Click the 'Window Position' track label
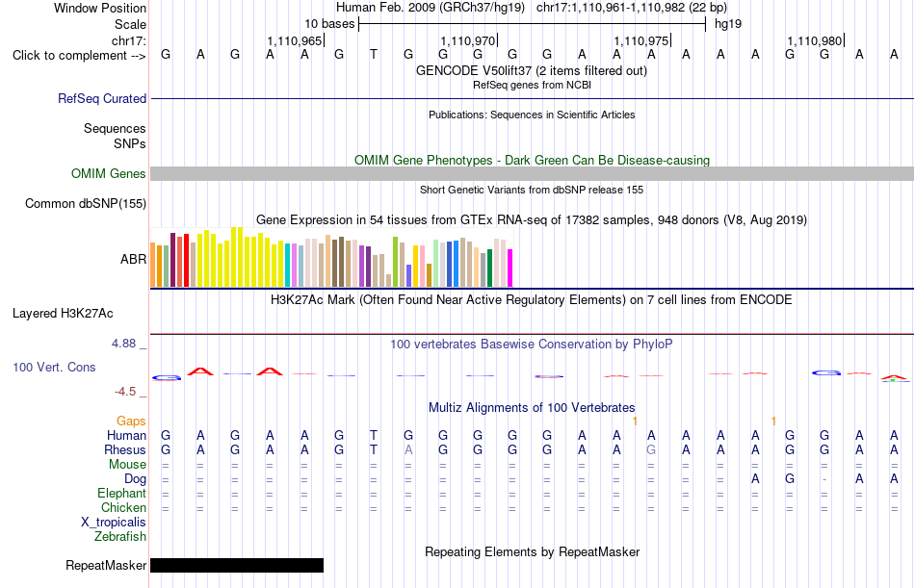The width and height of the screenshot is (915, 588). point(100,8)
